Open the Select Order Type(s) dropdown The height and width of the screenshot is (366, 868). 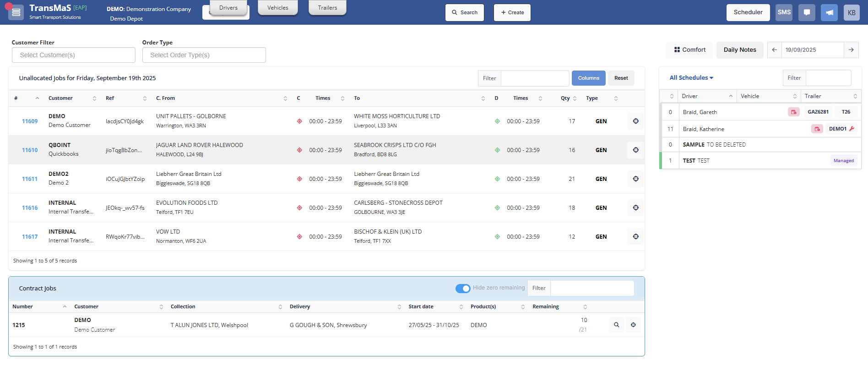tap(204, 55)
